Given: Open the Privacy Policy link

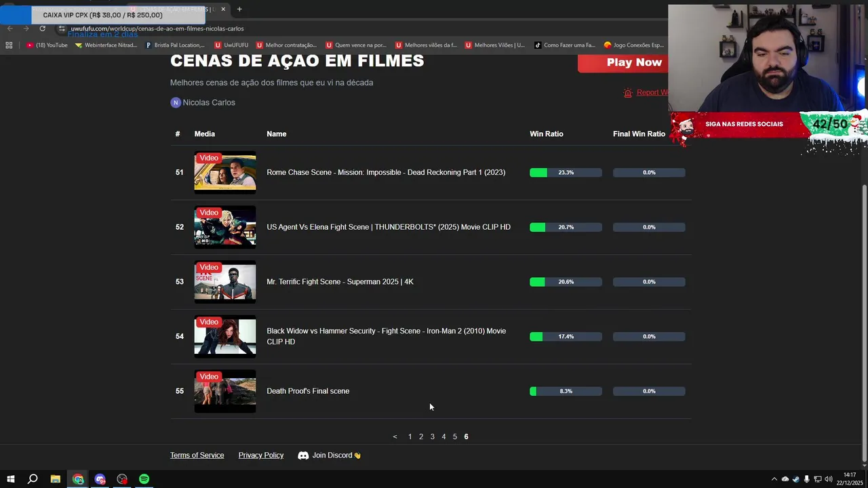Looking at the screenshot, I should point(261,455).
